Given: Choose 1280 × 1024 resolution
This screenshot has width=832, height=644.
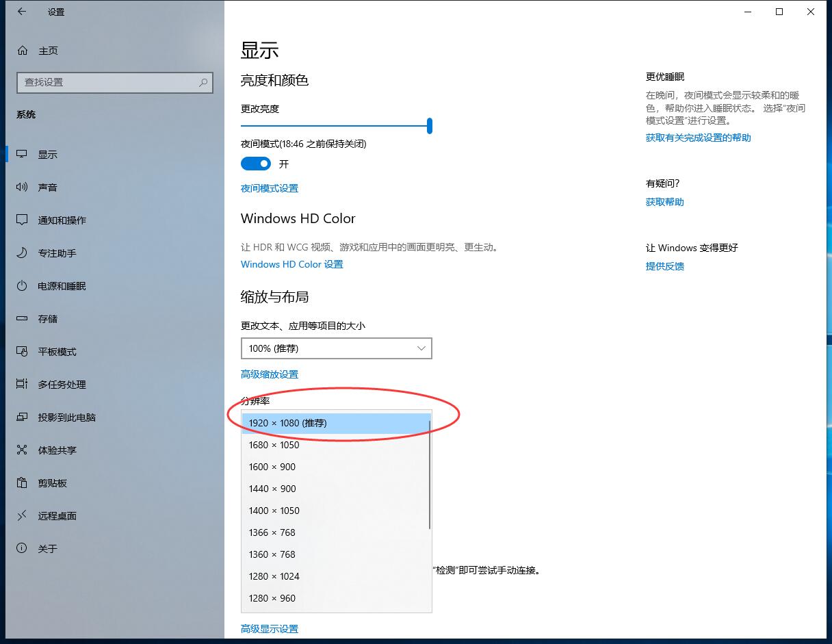Looking at the screenshot, I should pyautogui.click(x=336, y=576).
